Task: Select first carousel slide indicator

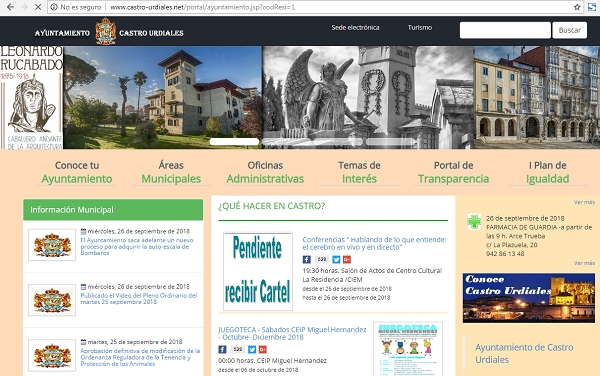Action: coord(234,142)
